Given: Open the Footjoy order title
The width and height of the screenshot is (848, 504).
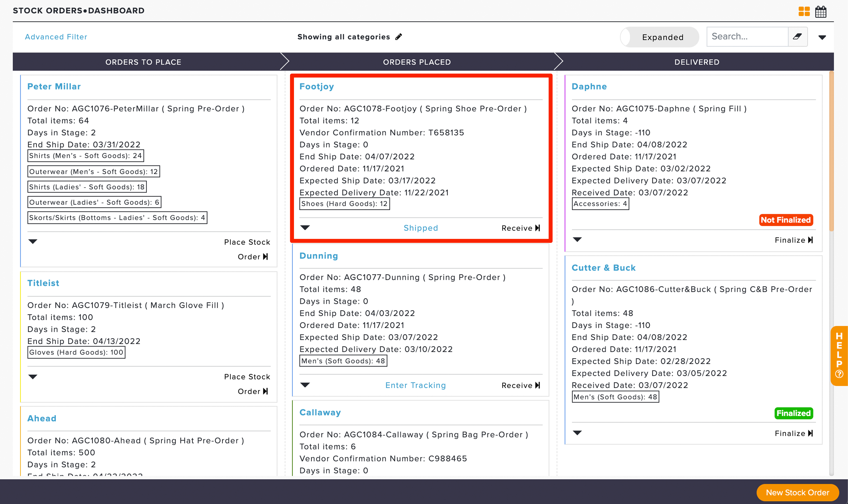Looking at the screenshot, I should (317, 86).
